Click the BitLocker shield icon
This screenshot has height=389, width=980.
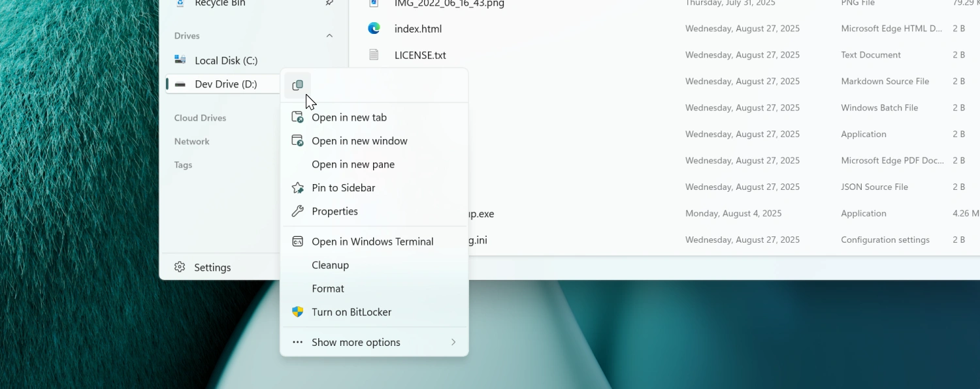tap(297, 312)
